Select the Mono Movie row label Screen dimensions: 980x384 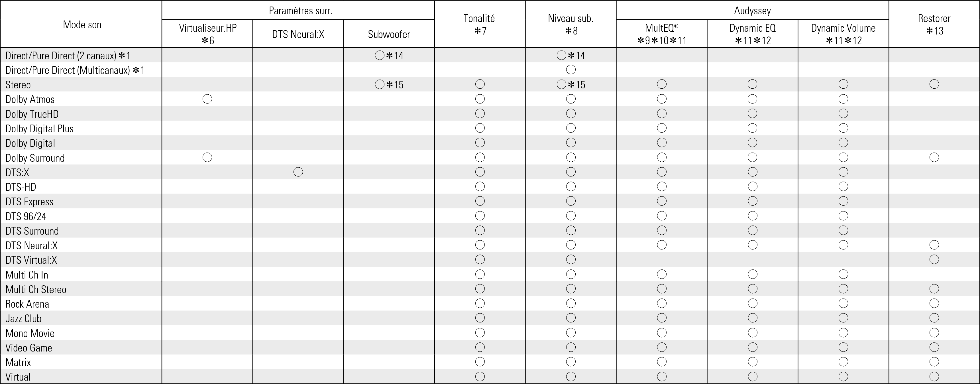pyautogui.click(x=30, y=333)
